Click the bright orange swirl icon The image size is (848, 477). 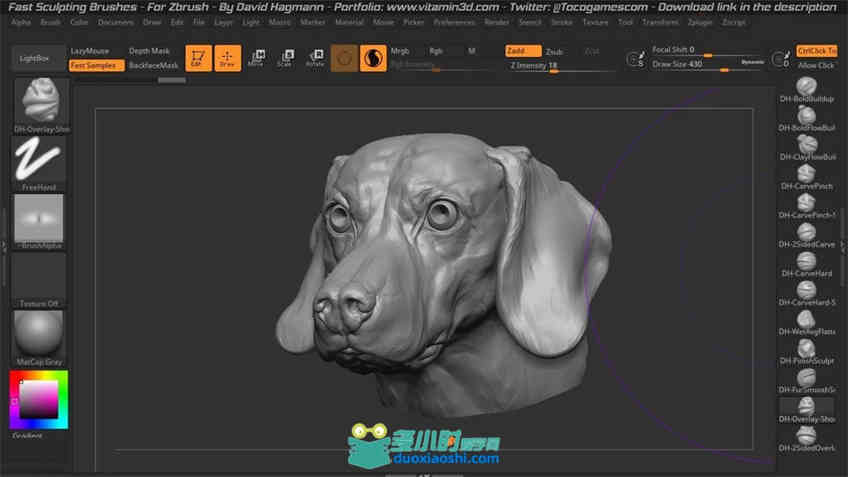[x=373, y=58]
